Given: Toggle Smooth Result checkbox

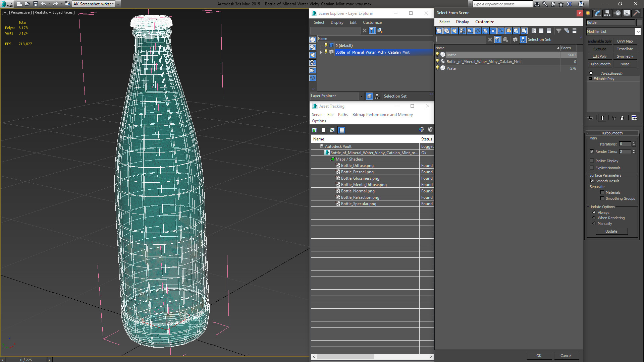Looking at the screenshot, I should point(592,181).
